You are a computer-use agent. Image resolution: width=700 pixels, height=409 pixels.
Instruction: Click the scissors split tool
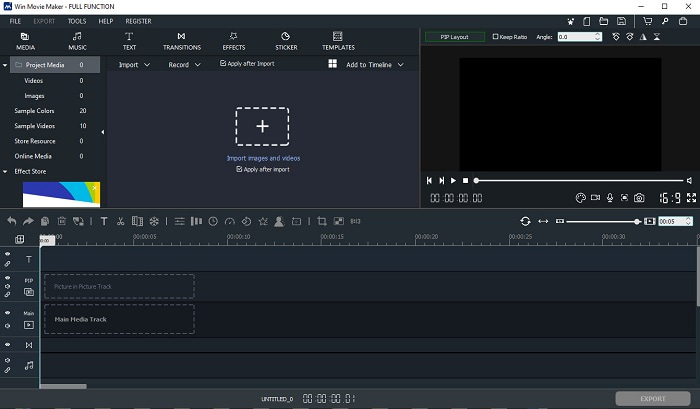coord(120,221)
